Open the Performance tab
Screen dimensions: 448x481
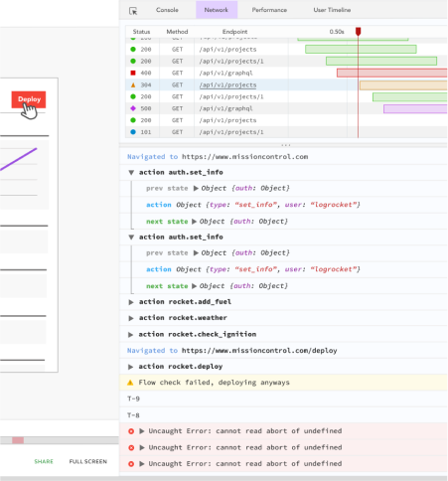pos(269,10)
